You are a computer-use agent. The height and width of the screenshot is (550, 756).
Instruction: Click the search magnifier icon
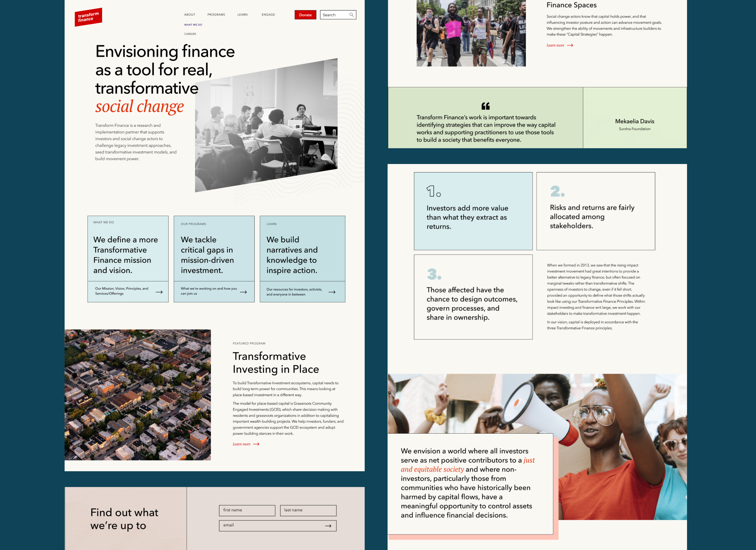(x=351, y=15)
